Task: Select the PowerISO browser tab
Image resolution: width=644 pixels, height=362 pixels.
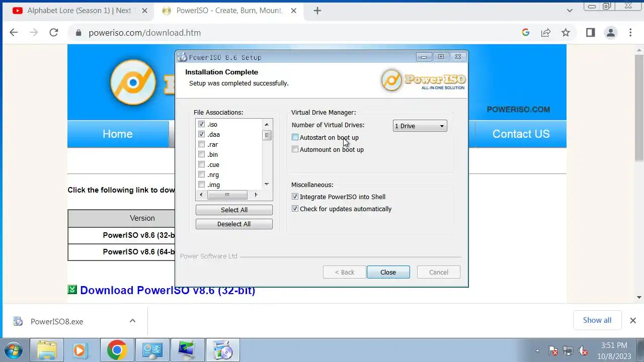Action: coord(229,11)
